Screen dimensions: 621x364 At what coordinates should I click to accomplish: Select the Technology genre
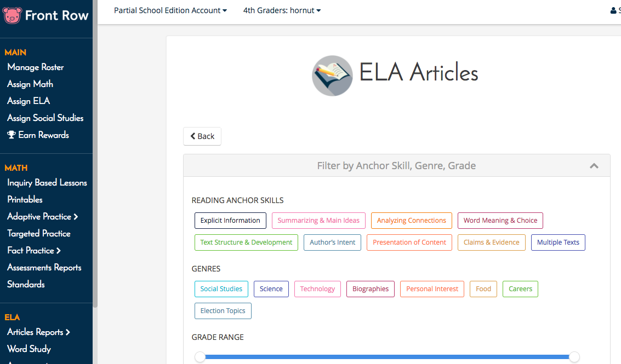(x=317, y=289)
